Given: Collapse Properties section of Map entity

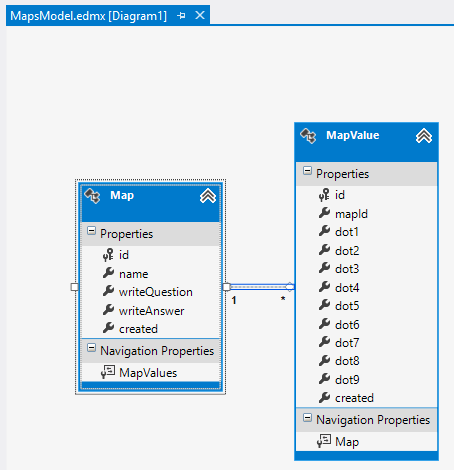Looking at the screenshot, I should click(x=91, y=231).
